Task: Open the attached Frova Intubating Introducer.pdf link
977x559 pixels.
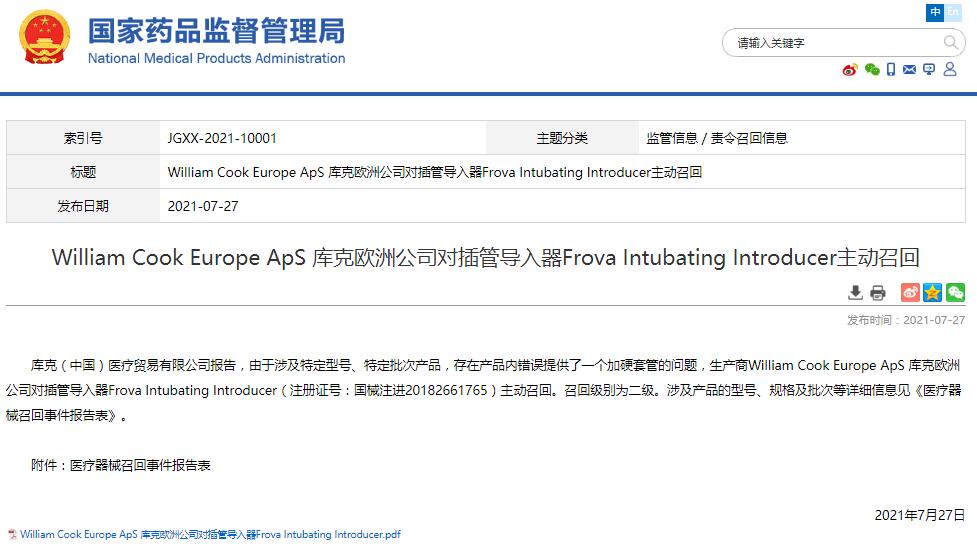Action: pos(210,534)
